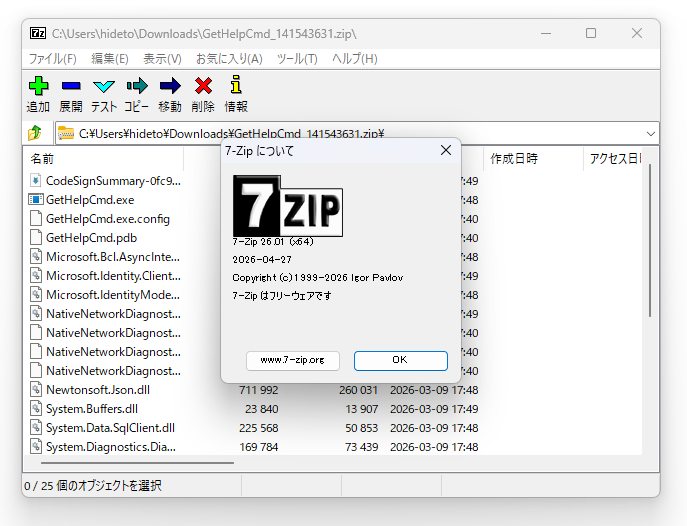Click icon of GetHelpCmd.pdb
687x526 pixels.
click(x=36, y=237)
